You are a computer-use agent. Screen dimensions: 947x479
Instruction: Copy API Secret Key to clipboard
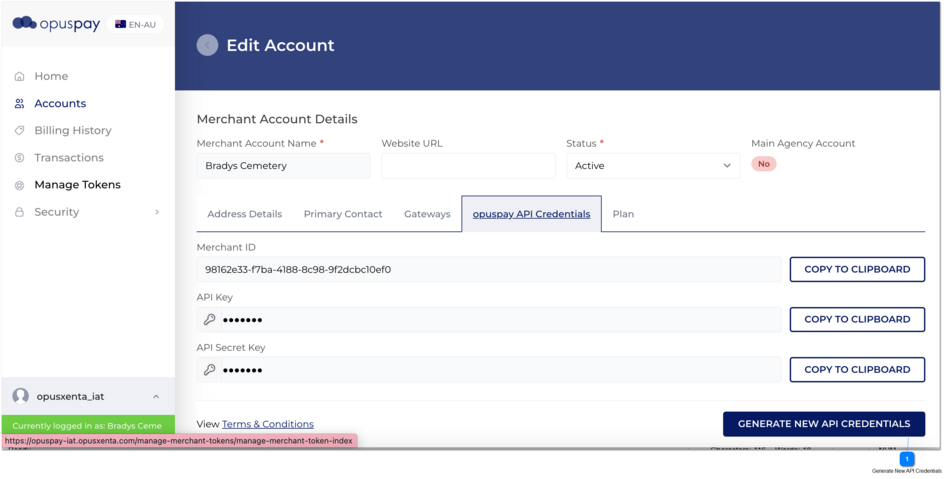tap(857, 370)
